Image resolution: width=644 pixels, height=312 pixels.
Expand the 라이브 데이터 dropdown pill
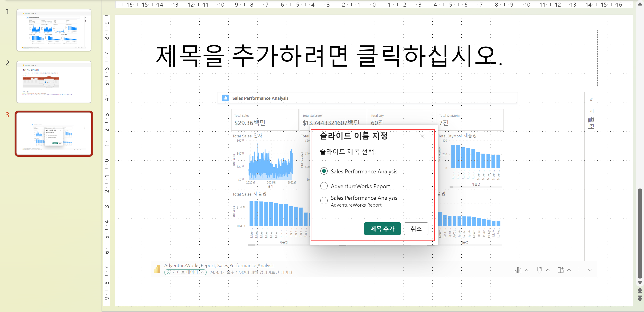[185, 272]
